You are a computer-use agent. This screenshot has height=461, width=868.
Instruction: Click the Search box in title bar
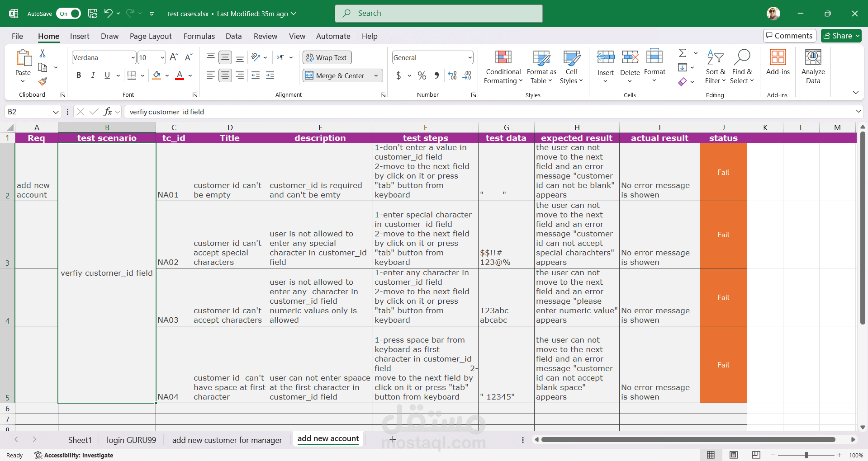[439, 14]
